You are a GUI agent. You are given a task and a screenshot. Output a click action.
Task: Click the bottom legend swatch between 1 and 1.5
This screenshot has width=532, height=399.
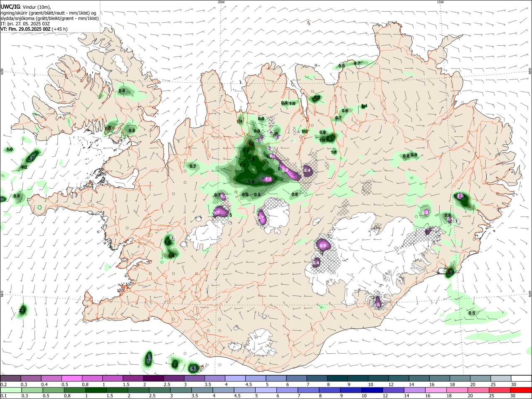(96, 390)
